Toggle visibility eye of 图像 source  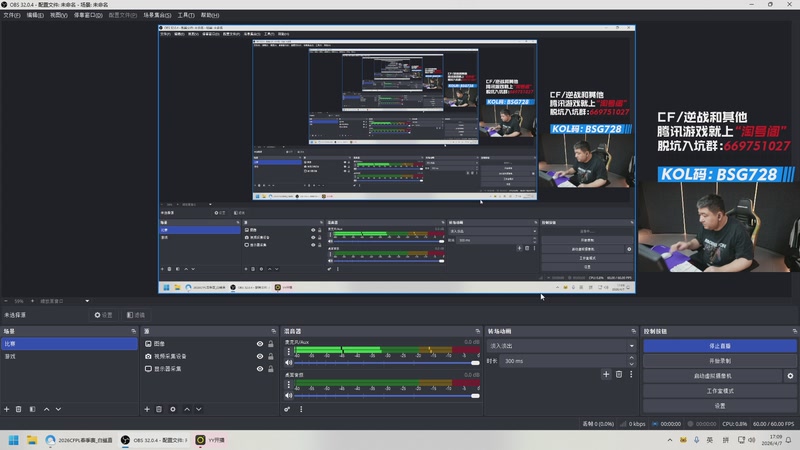(260, 344)
